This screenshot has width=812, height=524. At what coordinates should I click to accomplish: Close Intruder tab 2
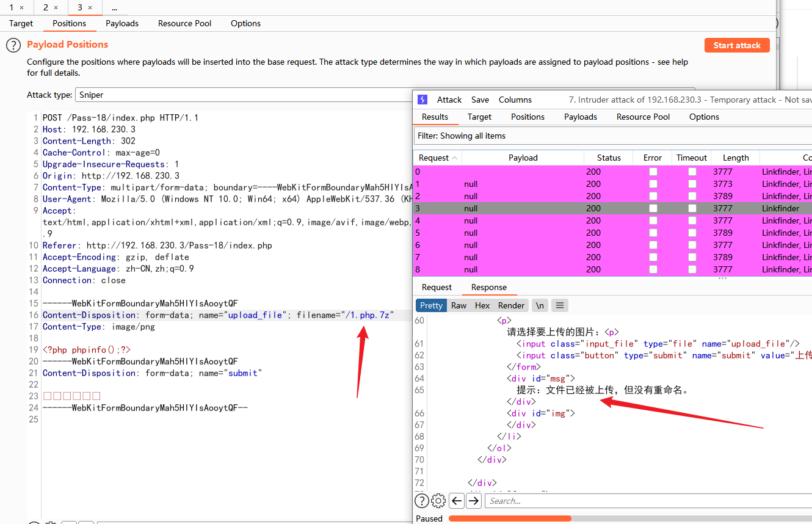pyautogui.click(x=56, y=8)
